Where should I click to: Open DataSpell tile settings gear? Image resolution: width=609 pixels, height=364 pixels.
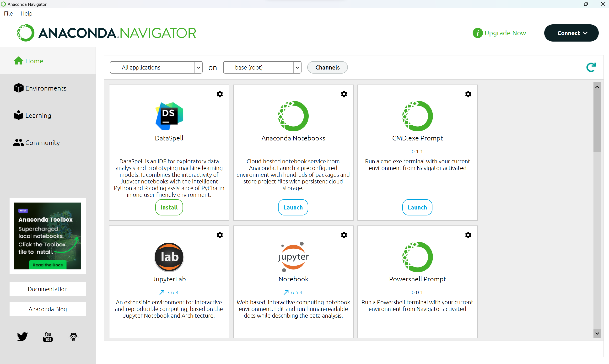coord(220,94)
